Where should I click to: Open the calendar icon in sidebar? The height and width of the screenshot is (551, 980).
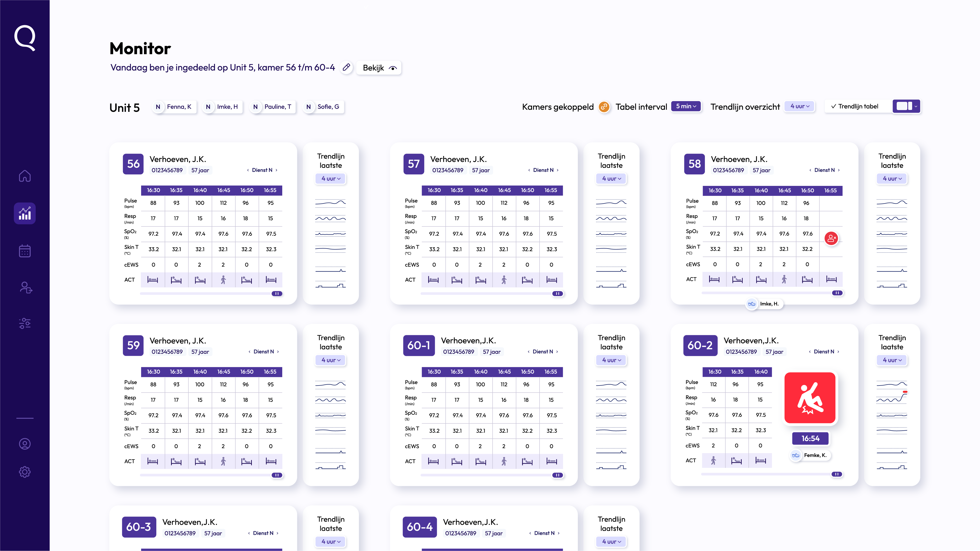click(x=25, y=251)
